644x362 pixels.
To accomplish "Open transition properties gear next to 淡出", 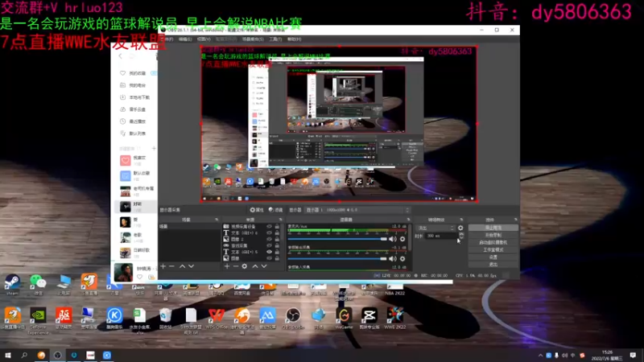I will pyautogui.click(x=460, y=228).
